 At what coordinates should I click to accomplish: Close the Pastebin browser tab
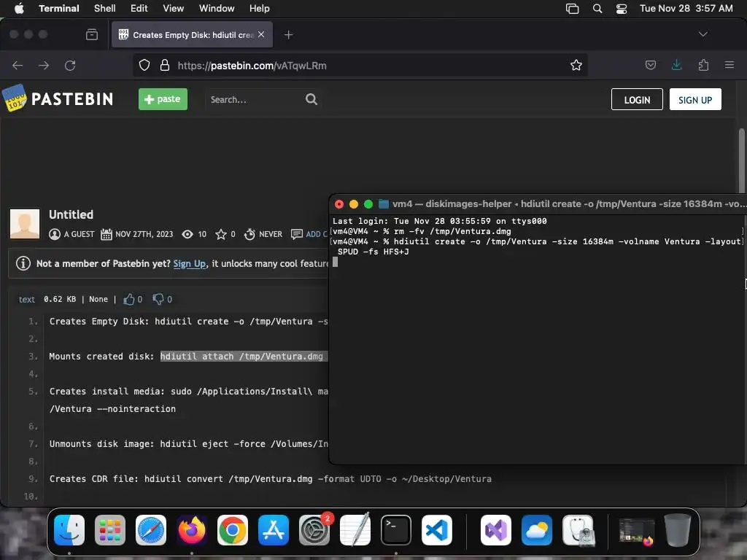click(261, 34)
